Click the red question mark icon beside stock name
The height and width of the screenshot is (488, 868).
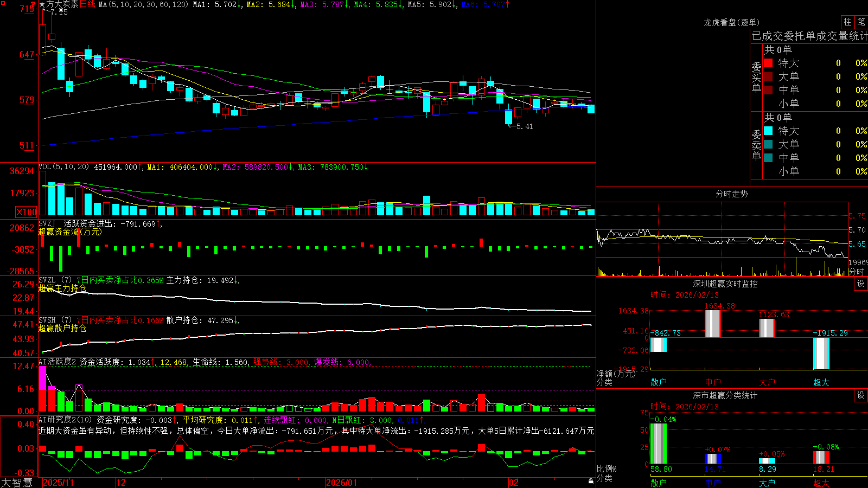pyautogui.click(x=33, y=4)
